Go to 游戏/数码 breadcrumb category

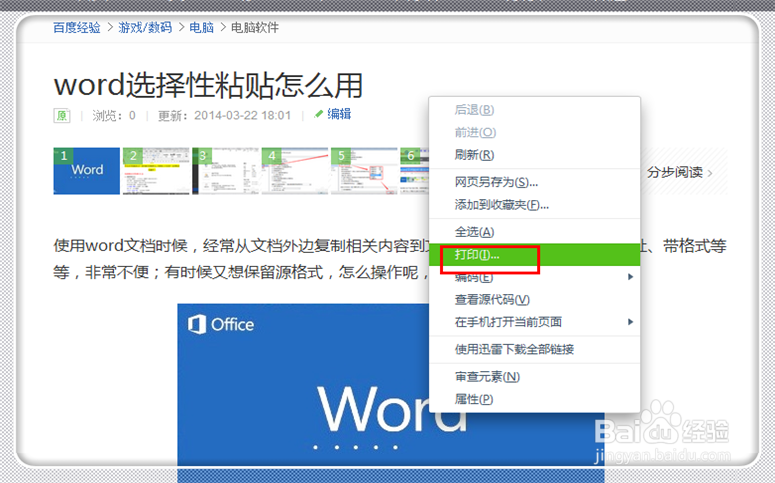tap(145, 27)
